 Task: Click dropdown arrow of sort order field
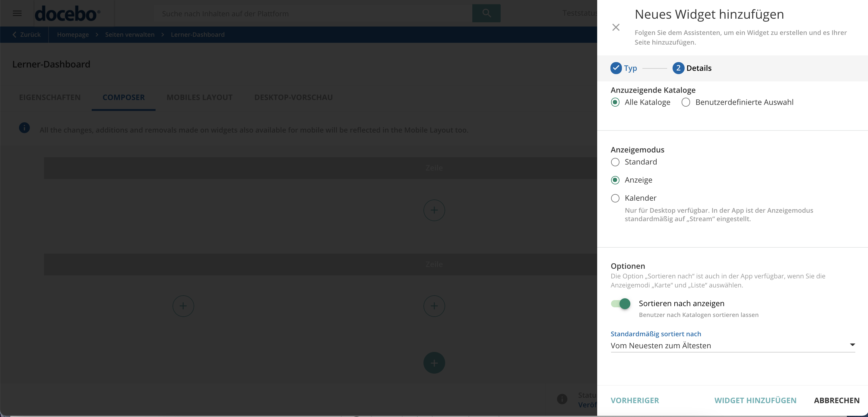pos(852,345)
